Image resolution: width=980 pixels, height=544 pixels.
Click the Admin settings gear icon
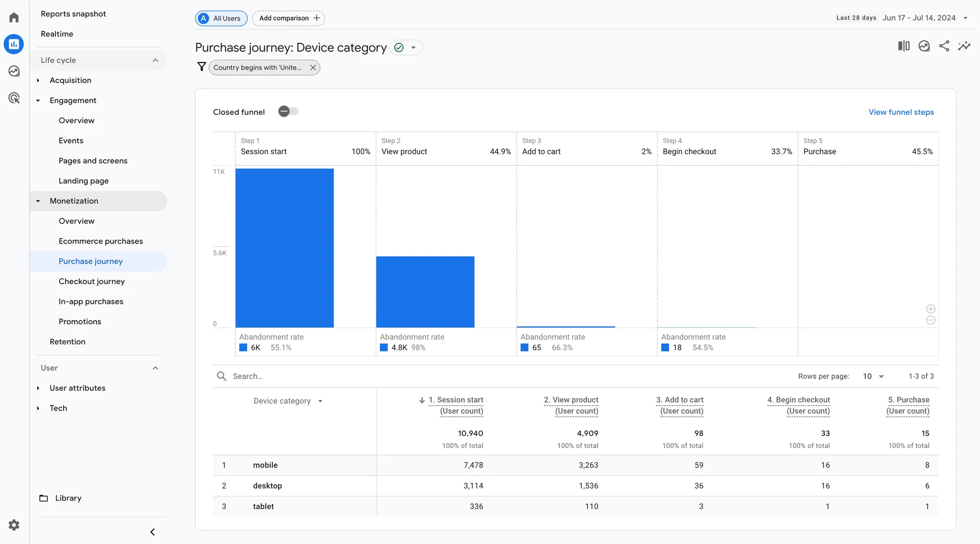[x=14, y=525]
